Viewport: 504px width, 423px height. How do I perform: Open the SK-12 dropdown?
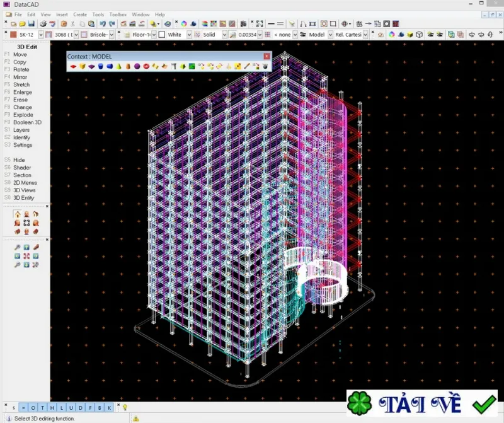point(41,35)
